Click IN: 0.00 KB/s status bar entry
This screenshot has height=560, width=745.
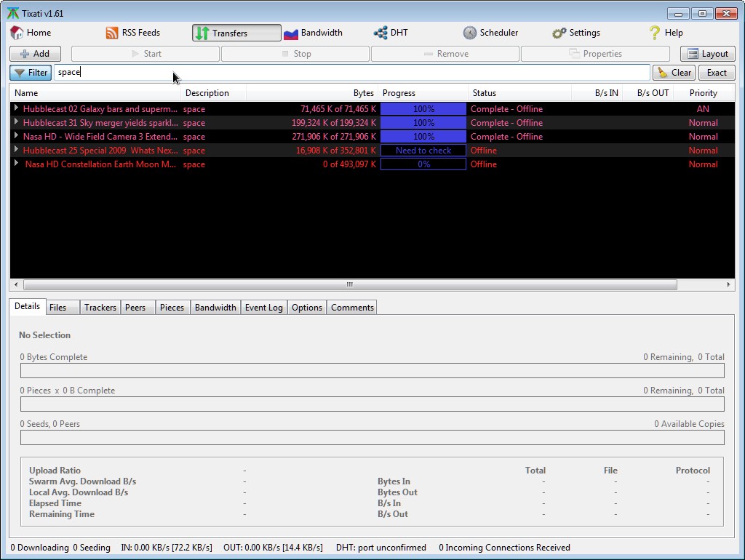coord(167,547)
